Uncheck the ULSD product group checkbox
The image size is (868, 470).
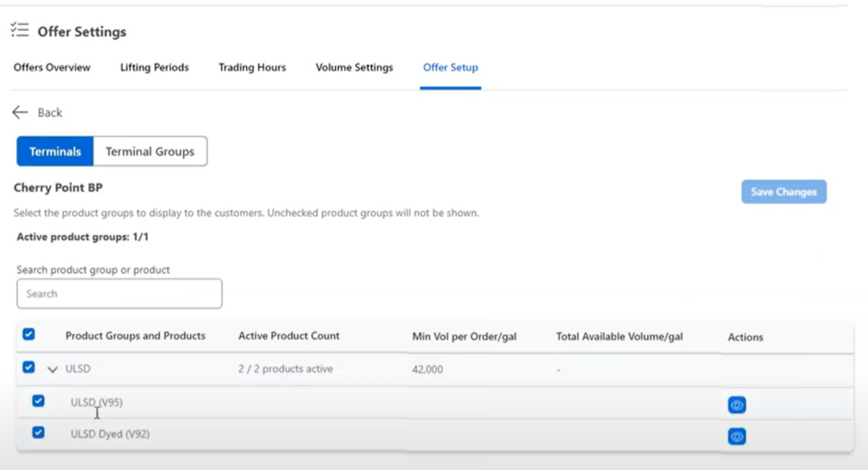point(29,367)
